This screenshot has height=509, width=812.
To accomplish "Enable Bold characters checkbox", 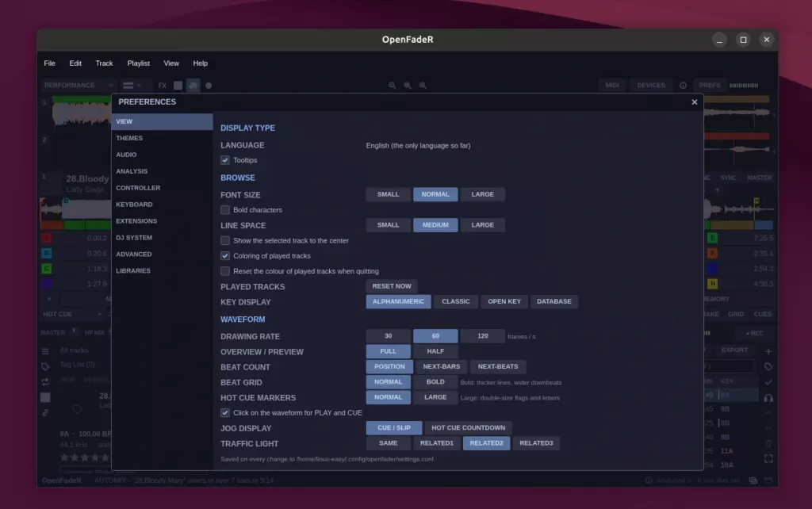I will tap(224, 210).
